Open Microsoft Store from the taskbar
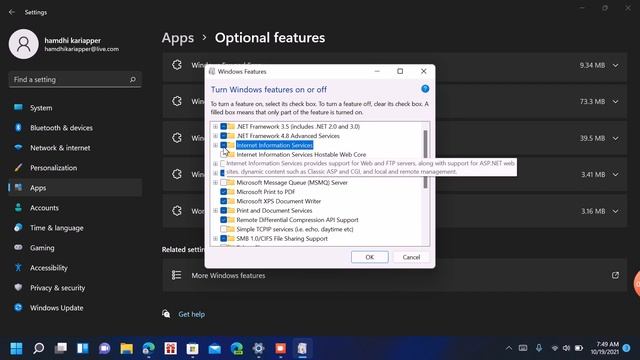The width and height of the screenshot is (640, 360). 192,348
